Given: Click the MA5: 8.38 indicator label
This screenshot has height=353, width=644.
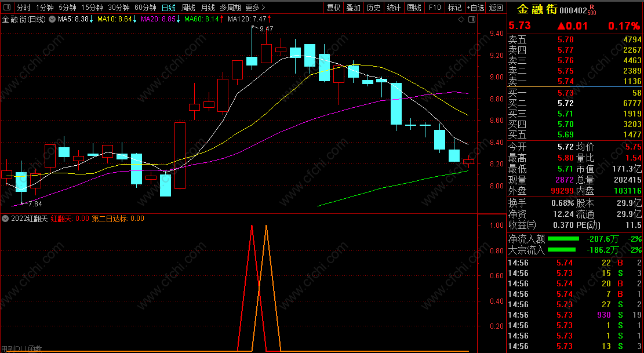Looking at the screenshot, I should 75,19.
